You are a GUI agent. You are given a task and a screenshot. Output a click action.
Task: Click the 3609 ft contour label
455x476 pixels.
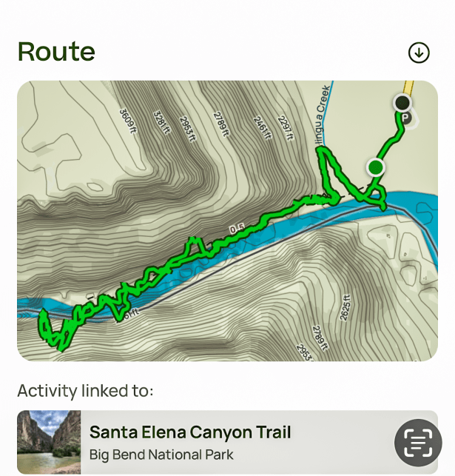[128, 122]
